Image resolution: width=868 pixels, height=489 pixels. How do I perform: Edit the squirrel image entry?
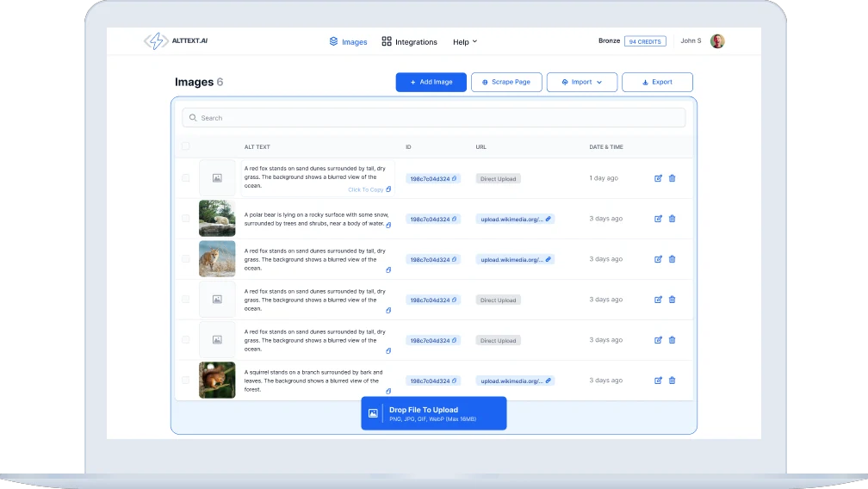point(658,380)
